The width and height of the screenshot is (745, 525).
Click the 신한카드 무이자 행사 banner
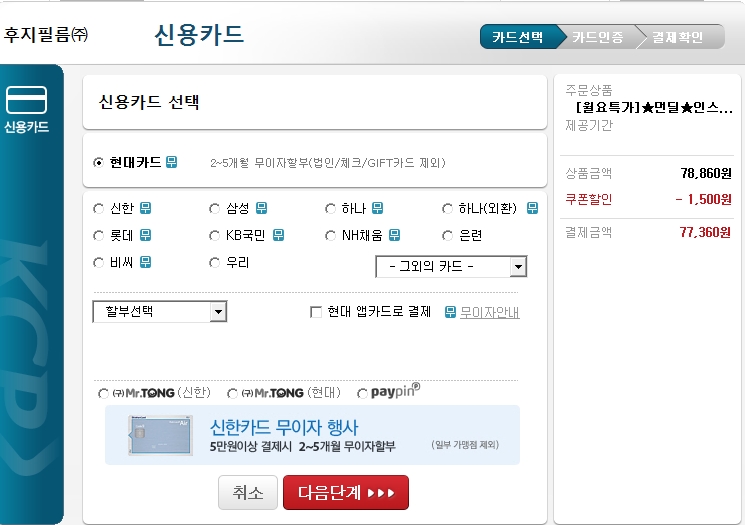tap(312, 435)
